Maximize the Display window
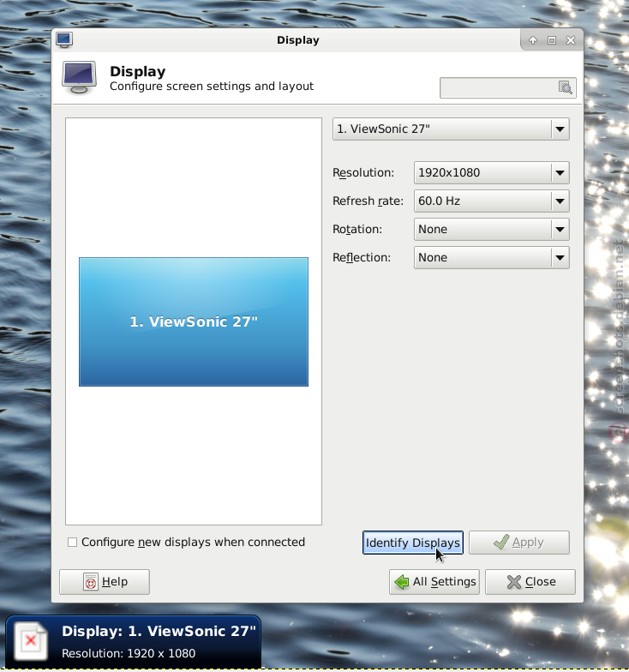629x672 pixels. (x=552, y=40)
